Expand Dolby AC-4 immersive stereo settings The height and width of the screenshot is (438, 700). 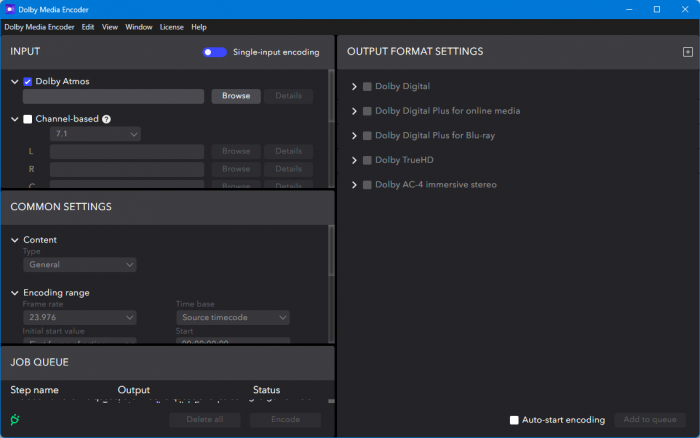click(x=354, y=185)
